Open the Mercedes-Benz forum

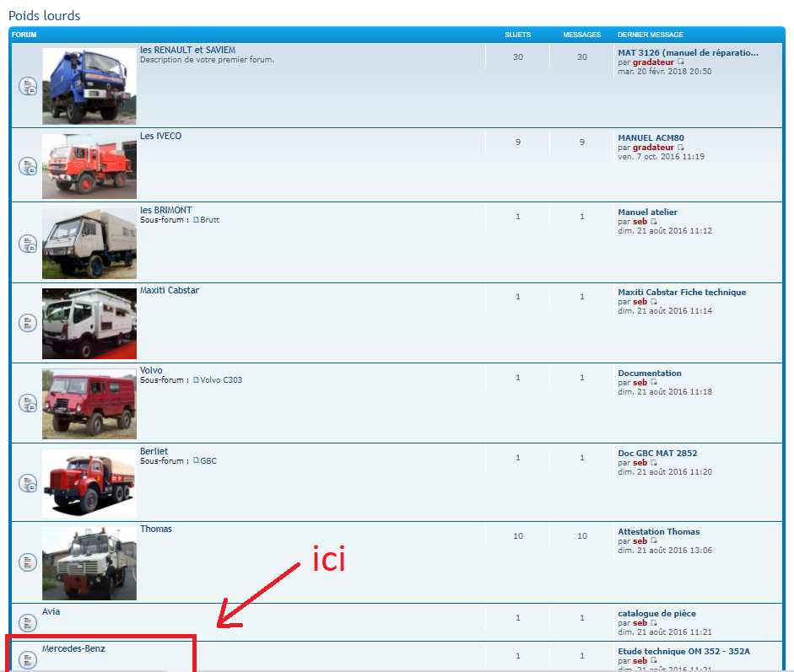coord(73,649)
